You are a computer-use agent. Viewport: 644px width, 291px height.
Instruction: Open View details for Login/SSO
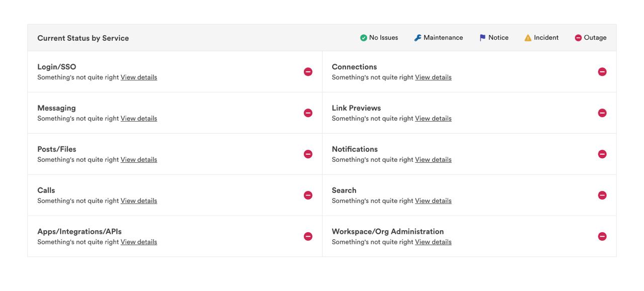139,77
